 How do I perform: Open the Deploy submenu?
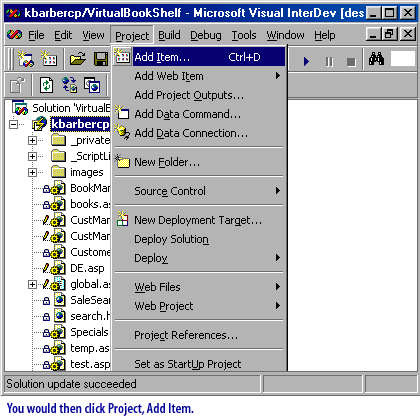coord(199,258)
